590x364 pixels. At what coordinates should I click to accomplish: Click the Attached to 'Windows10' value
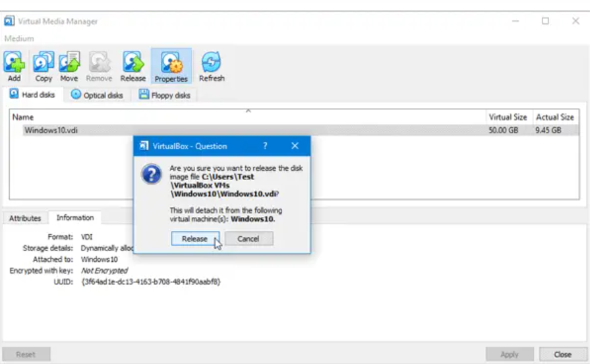point(100,259)
